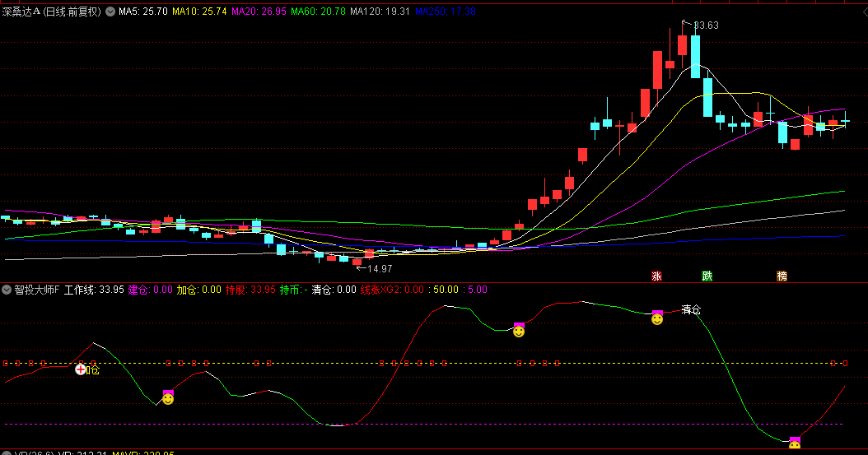The width and height of the screenshot is (868, 455).
Task: Click the 清仓 signal label on indicator line
Action: click(691, 309)
